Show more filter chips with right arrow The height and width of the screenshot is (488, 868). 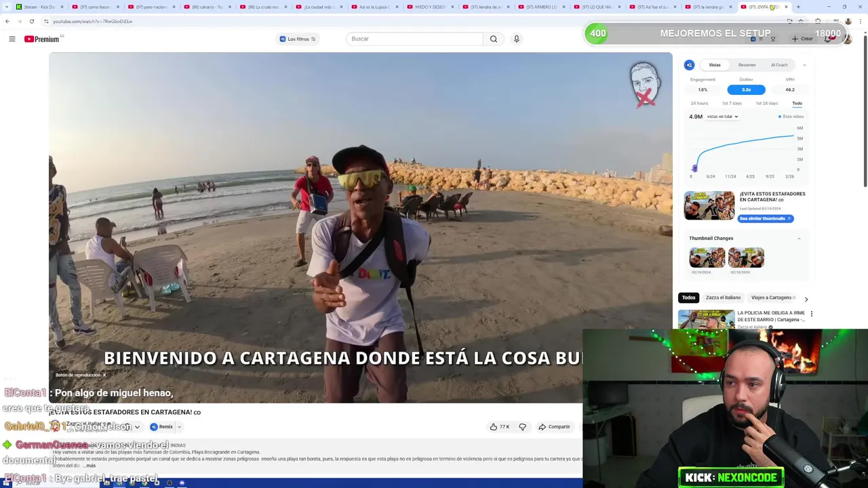806,299
